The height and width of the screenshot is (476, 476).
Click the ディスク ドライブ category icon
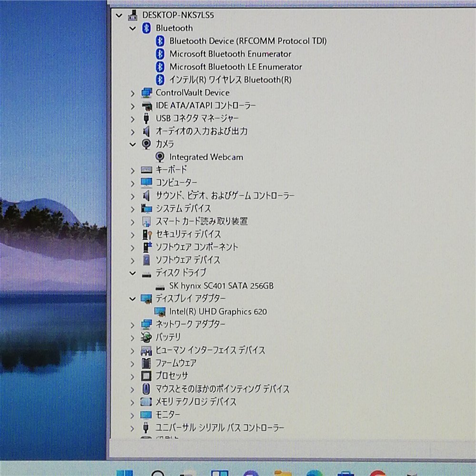click(x=147, y=275)
